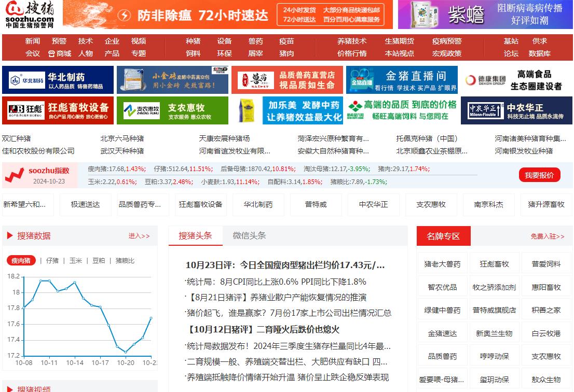Go to 新闻 in the navigation bar
Image resolution: width=574 pixels, height=392 pixels.
click(33, 41)
